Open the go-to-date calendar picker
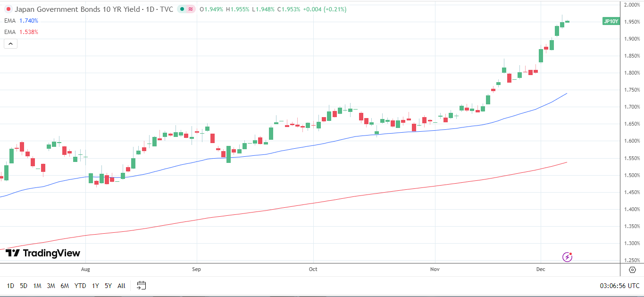 click(141, 285)
